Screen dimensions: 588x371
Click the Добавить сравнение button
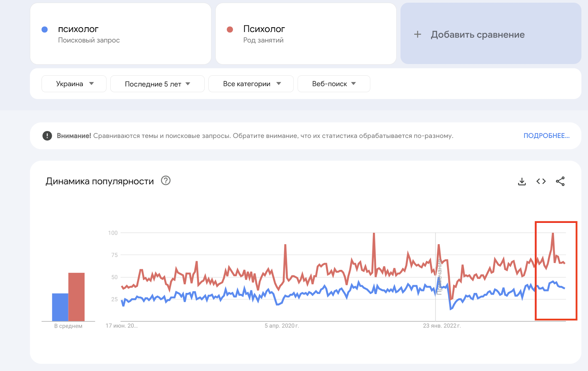(491, 33)
